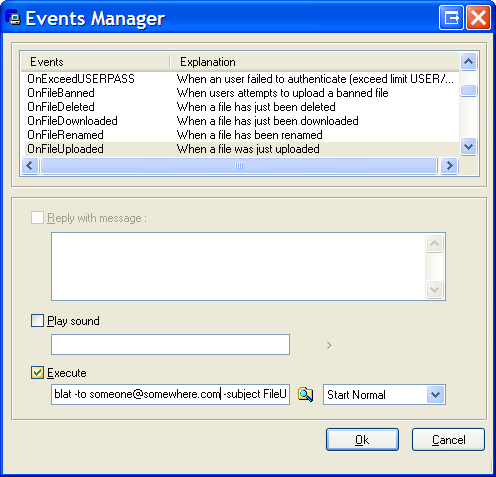Click the Explanation column header
This screenshot has height=477, width=496.
pyautogui.click(x=315, y=62)
